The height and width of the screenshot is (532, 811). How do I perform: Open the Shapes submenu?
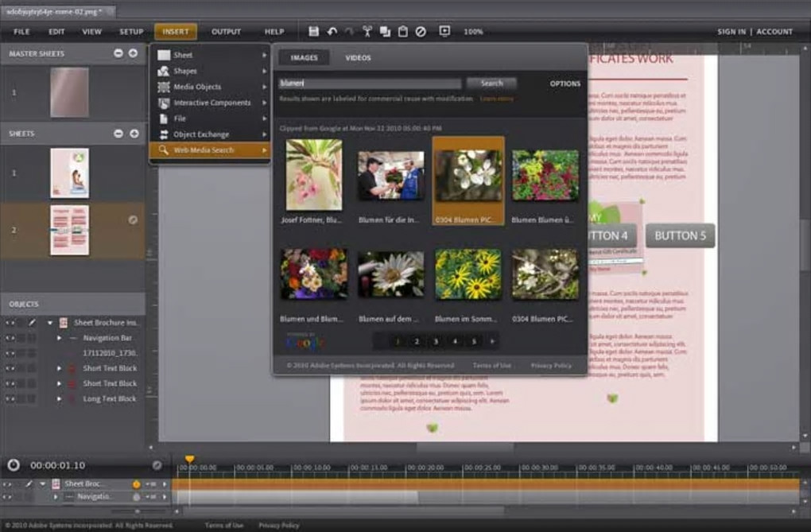click(209, 71)
